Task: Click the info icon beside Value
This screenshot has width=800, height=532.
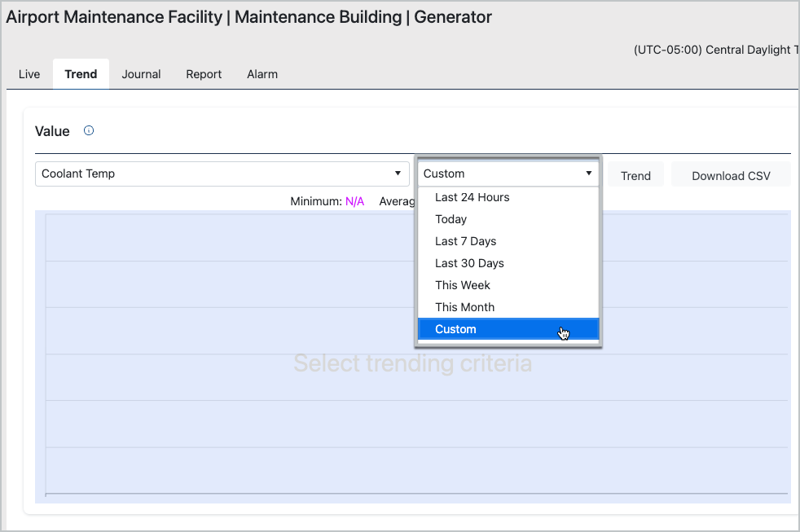Action: point(89,130)
